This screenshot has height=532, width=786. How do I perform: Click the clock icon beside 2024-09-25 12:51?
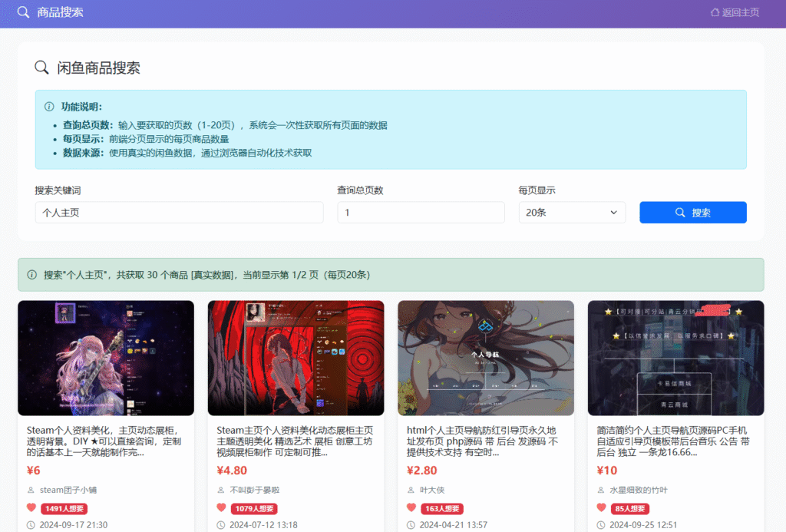coord(601,525)
